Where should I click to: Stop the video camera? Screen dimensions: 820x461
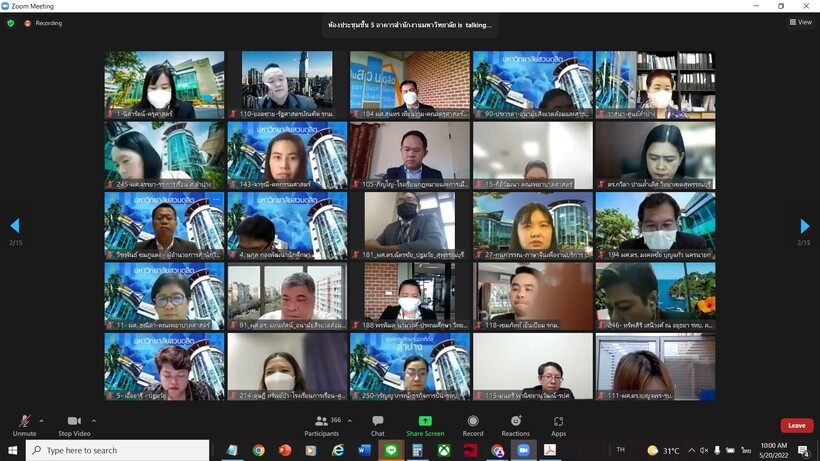coord(73,424)
